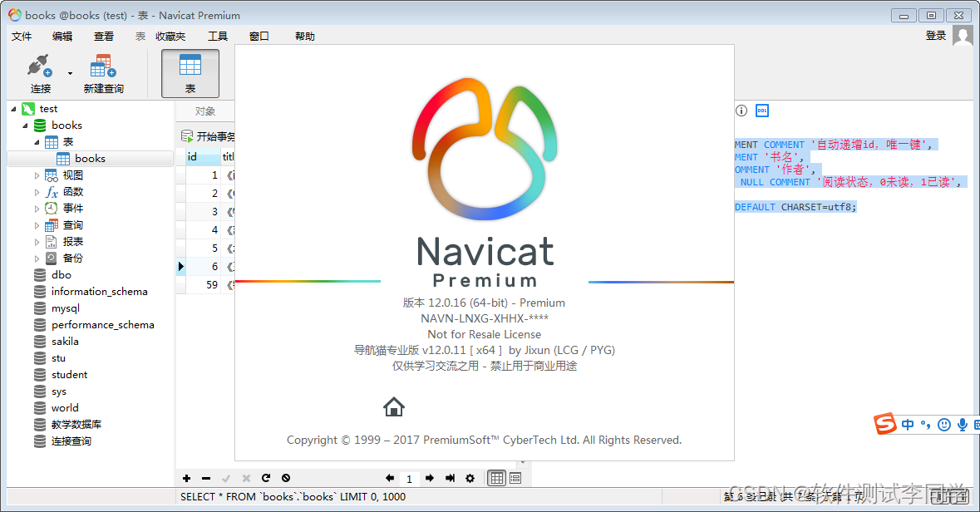980x512 pixels.
Task: Click the Connection plug icon
Action: [x=39, y=66]
